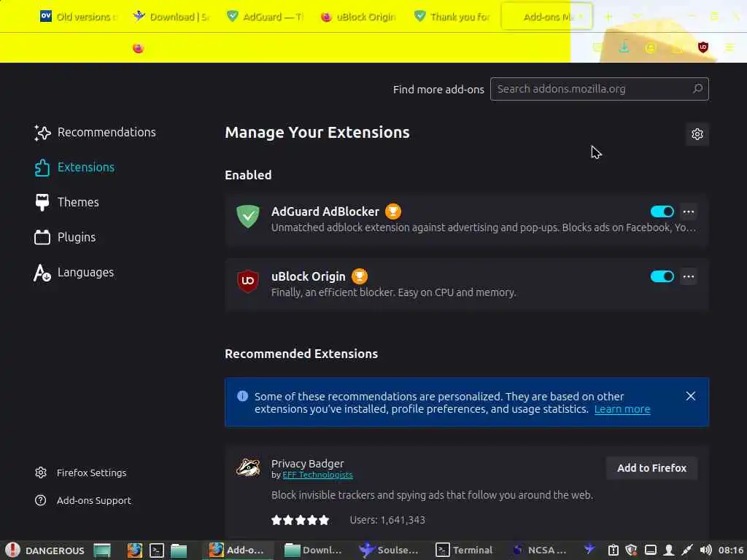Image resolution: width=747 pixels, height=560 pixels.
Task: Click the network connection tray icon
Action: point(686,550)
